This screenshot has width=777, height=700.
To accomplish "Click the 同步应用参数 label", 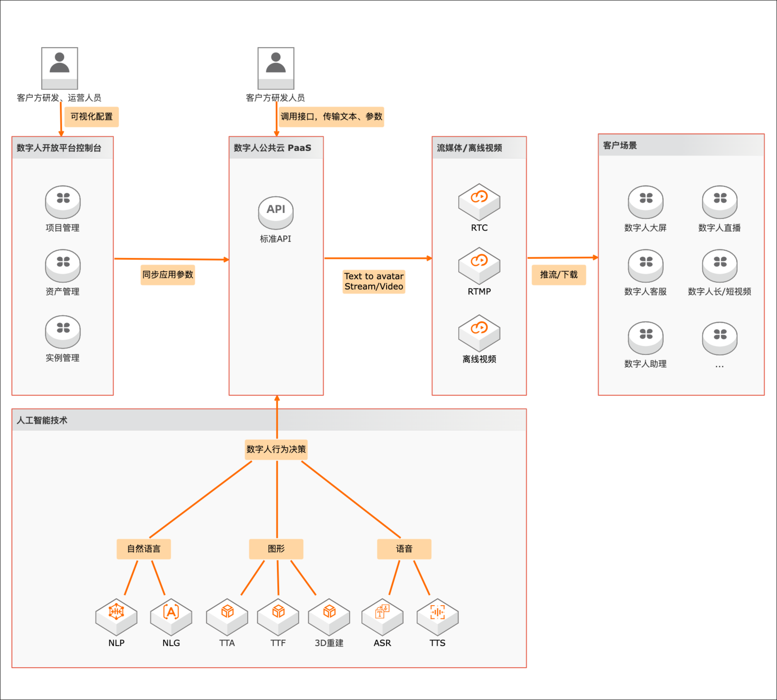I will click(168, 275).
